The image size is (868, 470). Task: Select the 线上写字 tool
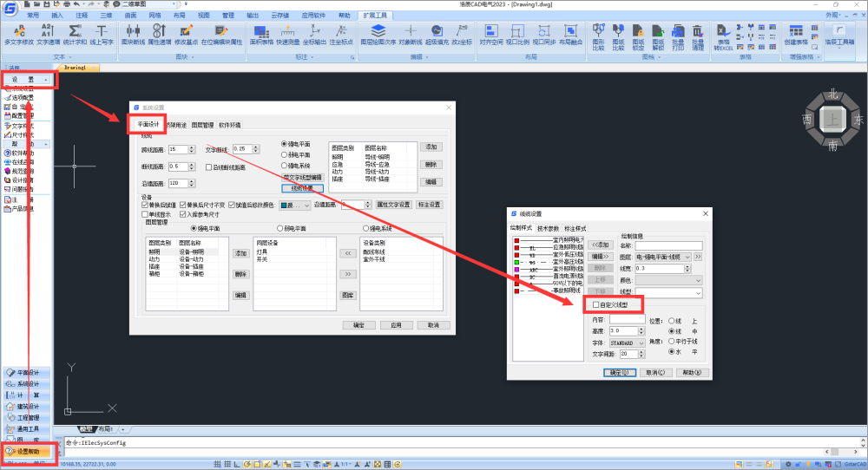click(102, 35)
